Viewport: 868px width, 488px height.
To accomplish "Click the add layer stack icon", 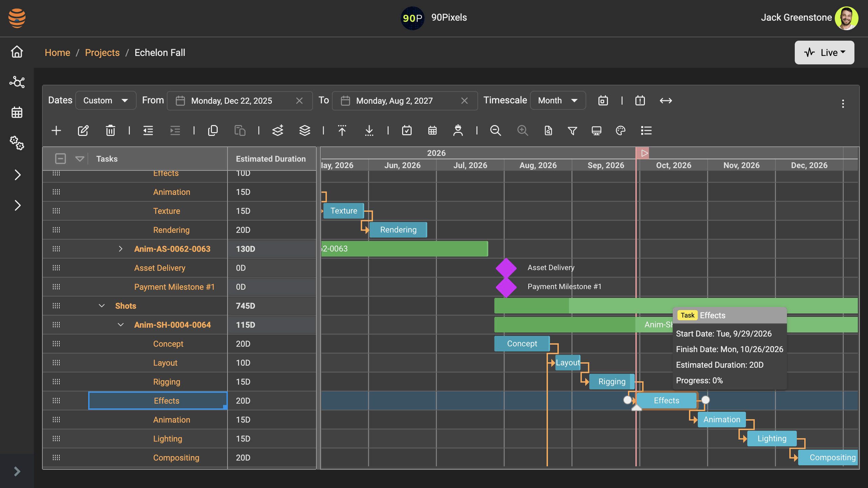I will [x=278, y=130].
